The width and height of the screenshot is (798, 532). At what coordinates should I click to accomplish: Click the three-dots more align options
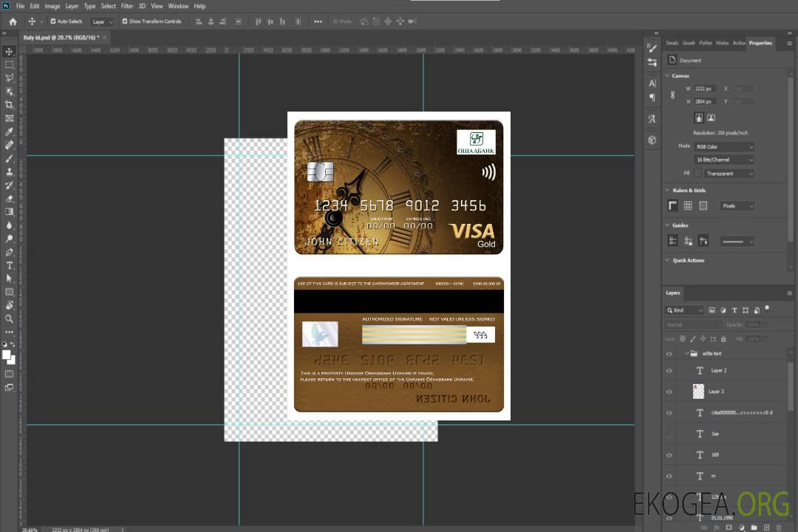pyautogui.click(x=318, y=21)
